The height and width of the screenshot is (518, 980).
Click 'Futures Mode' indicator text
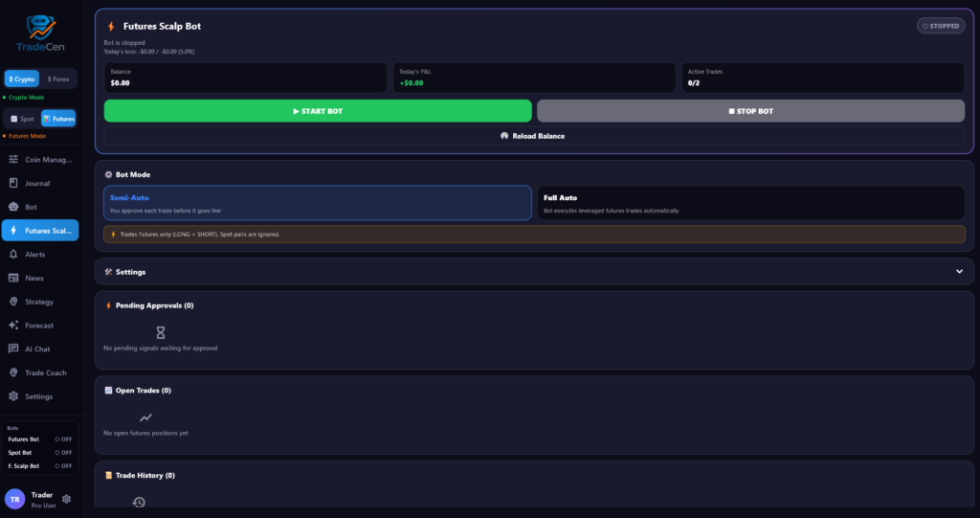pos(27,136)
